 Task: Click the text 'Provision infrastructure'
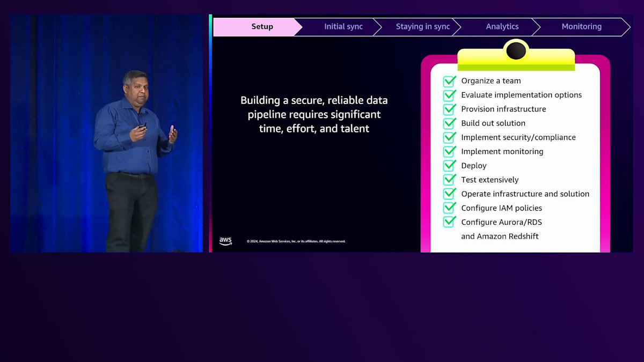click(x=503, y=109)
